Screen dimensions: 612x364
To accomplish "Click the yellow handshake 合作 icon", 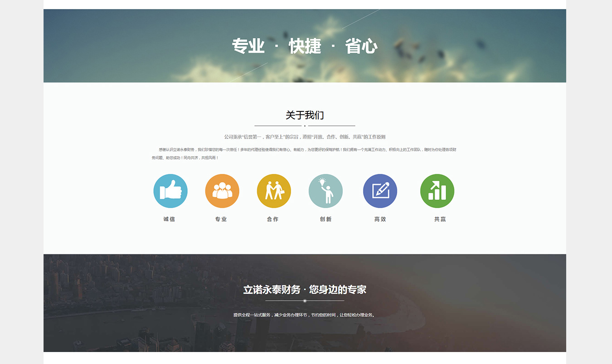I will pos(274,191).
